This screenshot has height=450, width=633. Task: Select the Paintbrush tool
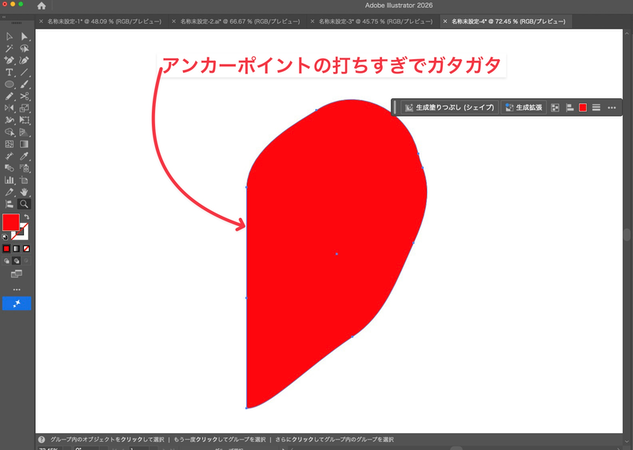pos(24,84)
